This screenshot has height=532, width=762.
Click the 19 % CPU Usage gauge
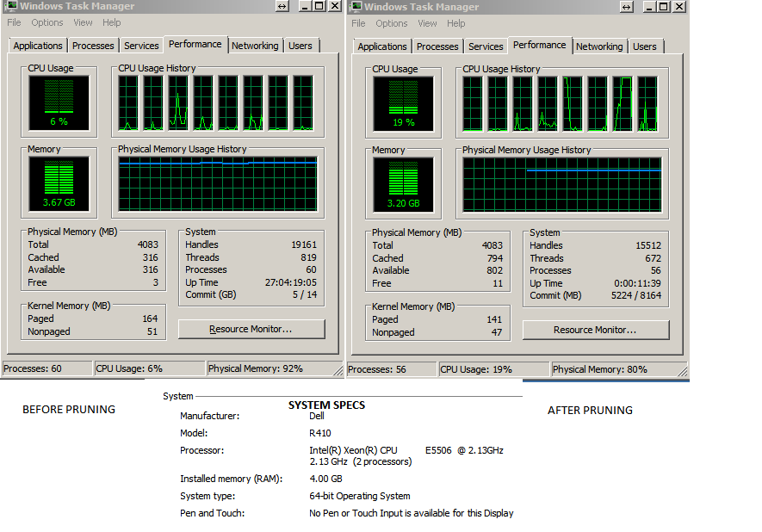(x=403, y=104)
